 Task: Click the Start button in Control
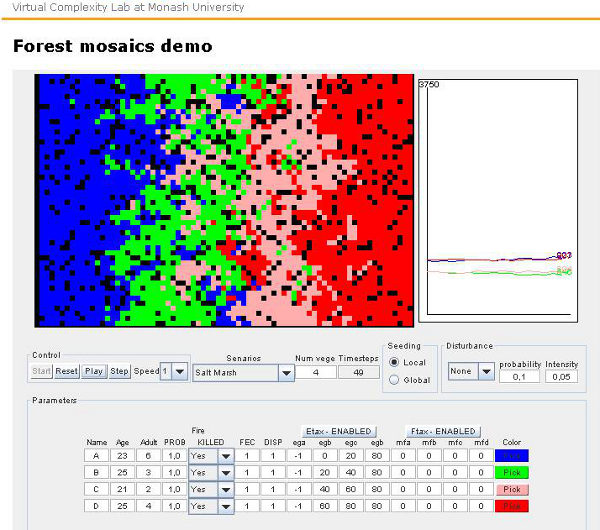[42, 371]
